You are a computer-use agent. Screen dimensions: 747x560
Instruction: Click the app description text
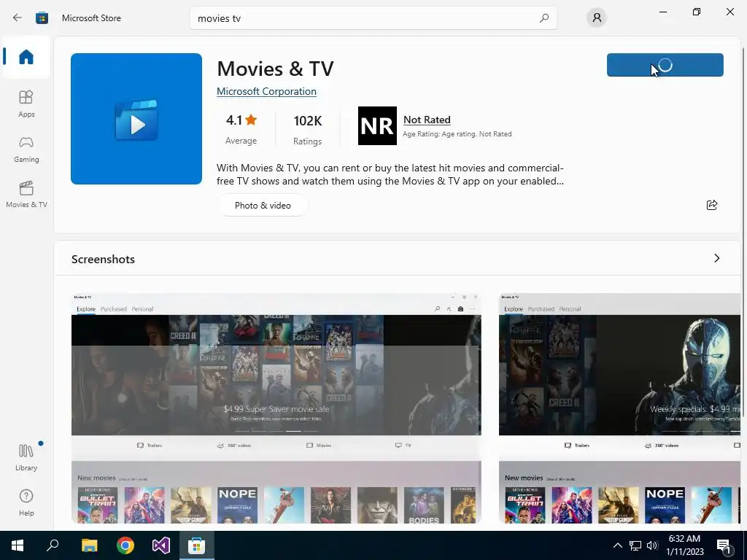(390, 175)
